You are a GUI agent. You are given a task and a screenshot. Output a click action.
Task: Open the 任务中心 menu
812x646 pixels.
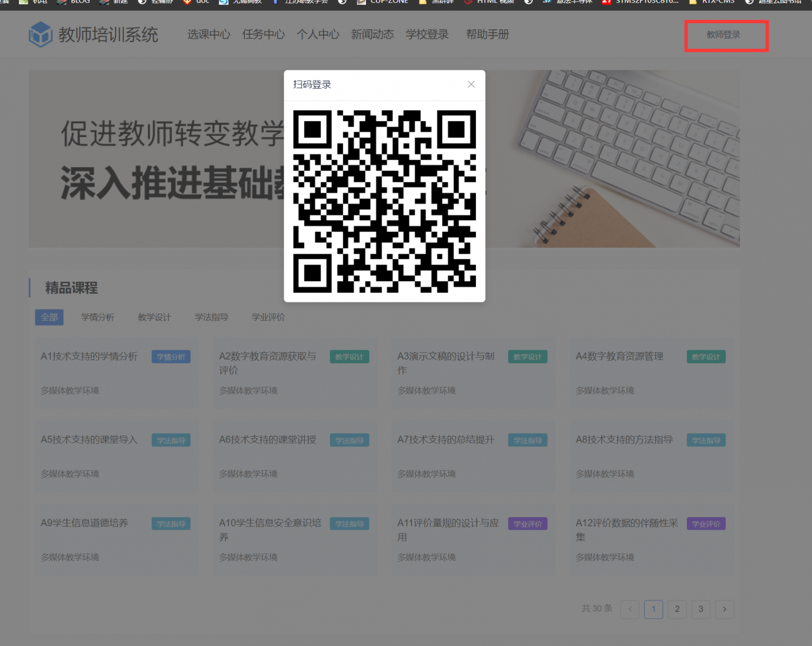click(x=264, y=35)
